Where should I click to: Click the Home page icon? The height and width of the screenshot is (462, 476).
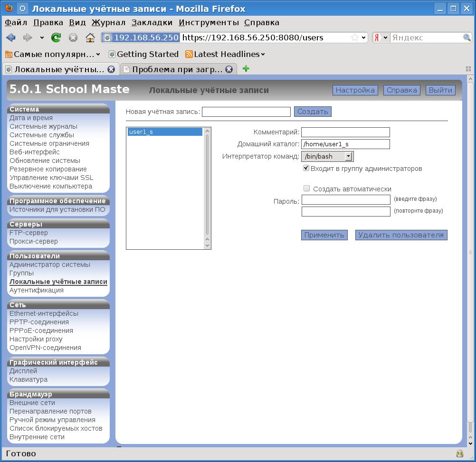pyautogui.click(x=90, y=38)
